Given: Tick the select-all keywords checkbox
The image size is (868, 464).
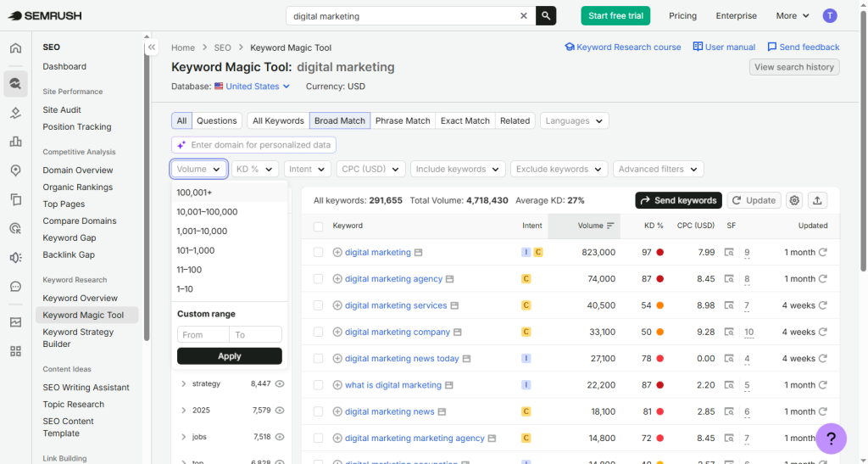Looking at the screenshot, I should [319, 226].
